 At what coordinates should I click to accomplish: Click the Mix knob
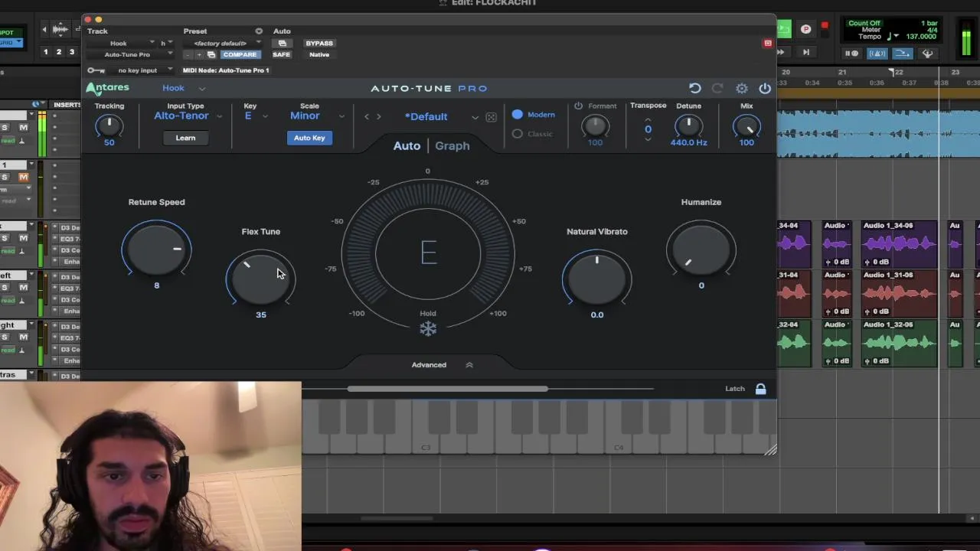tap(746, 126)
